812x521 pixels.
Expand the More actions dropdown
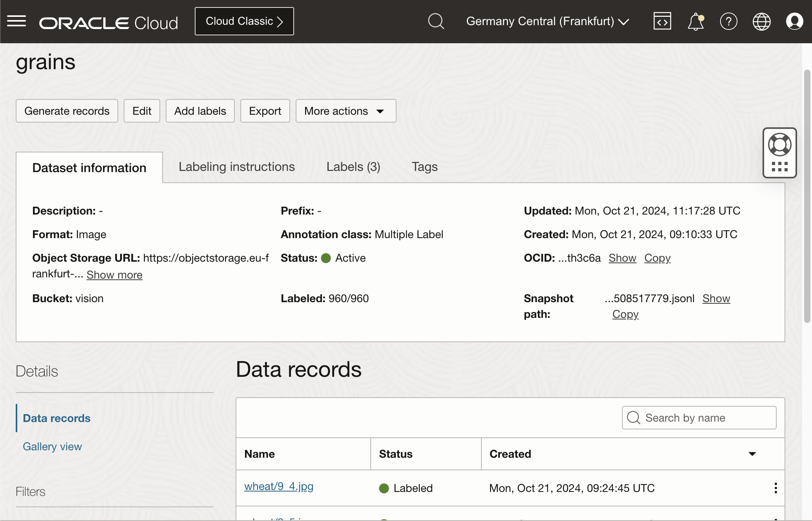(346, 111)
